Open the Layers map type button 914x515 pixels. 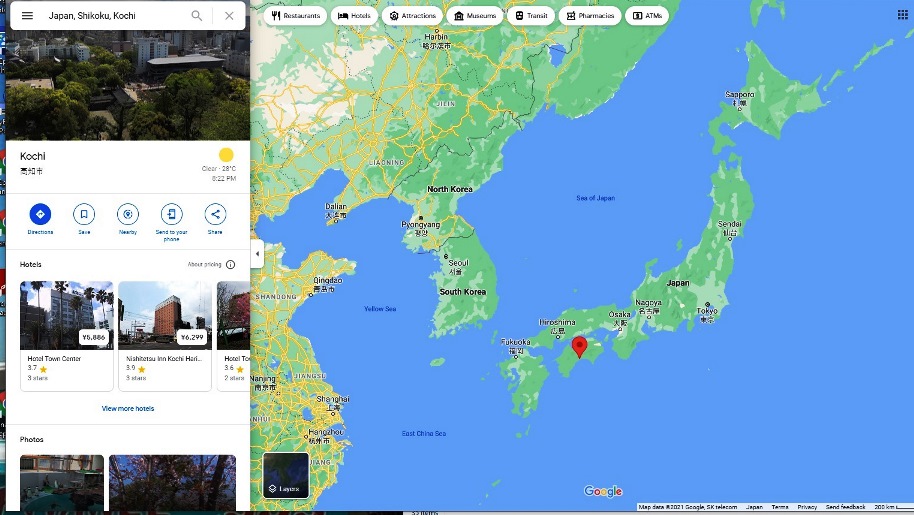[x=286, y=475]
